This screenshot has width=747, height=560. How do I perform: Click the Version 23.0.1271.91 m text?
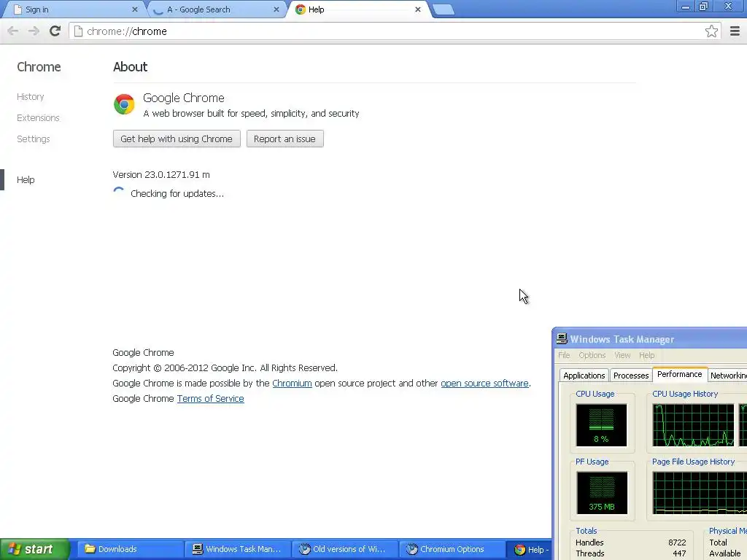click(x=161, y=175)
